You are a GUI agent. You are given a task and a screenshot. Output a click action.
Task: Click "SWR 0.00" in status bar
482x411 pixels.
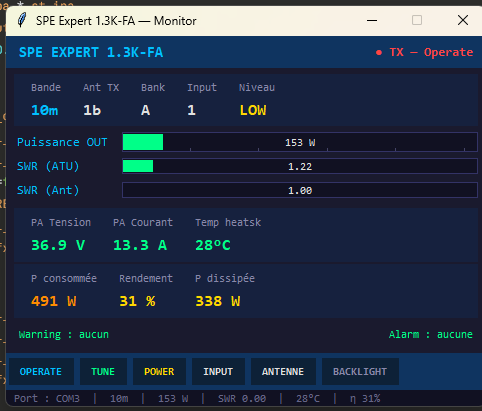(242, 399)
